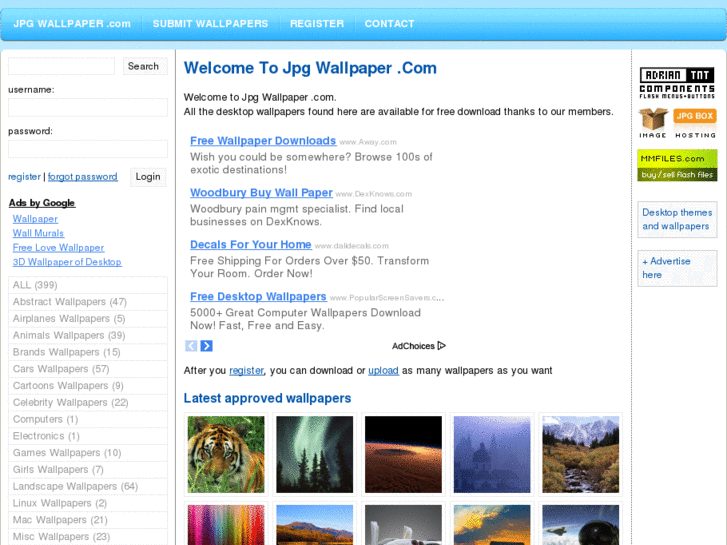Focus the password input field
This screenshot has width=727, height=545.
click(88, 149)
